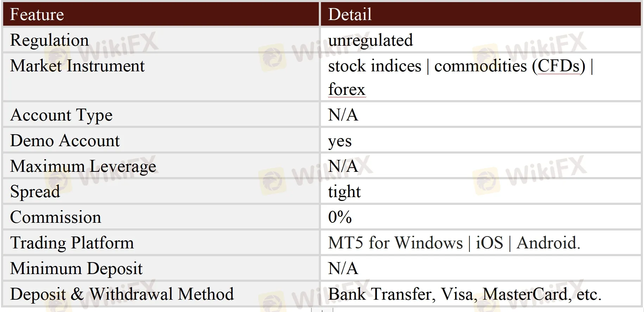Click the Deposit & Withdrawal Method label
Viewport: 644px width, 312px height.
coord(122,294)
